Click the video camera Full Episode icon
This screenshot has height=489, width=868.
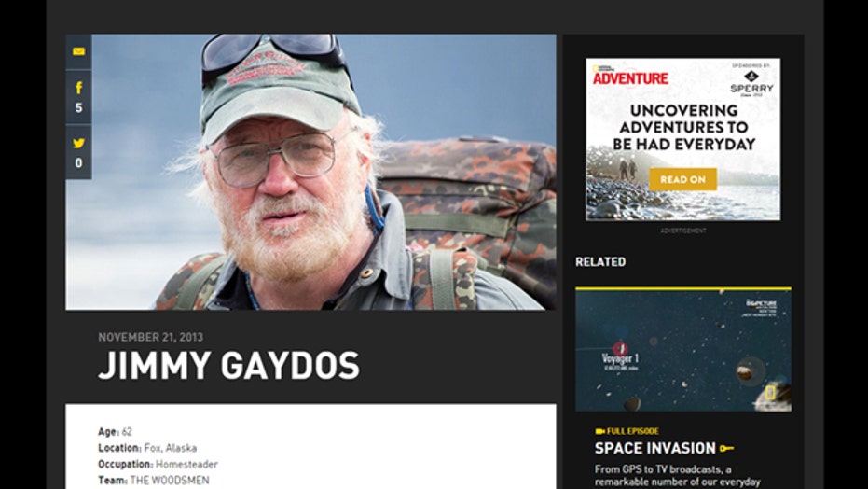pyautogui.click(x=599, y=431)
